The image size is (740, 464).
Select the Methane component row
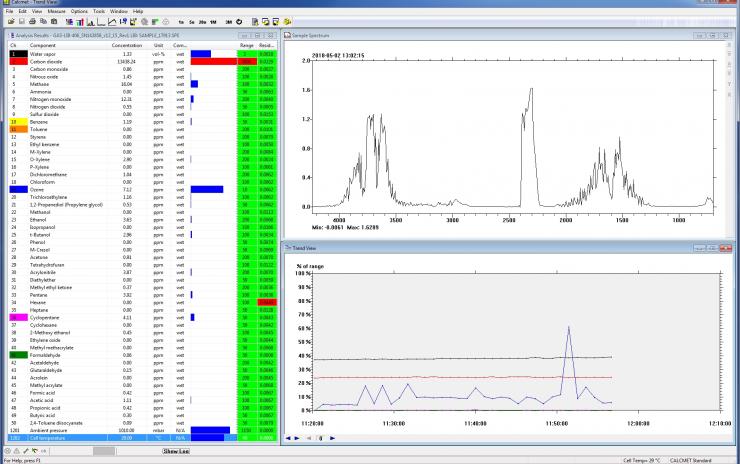coord(143,84)
